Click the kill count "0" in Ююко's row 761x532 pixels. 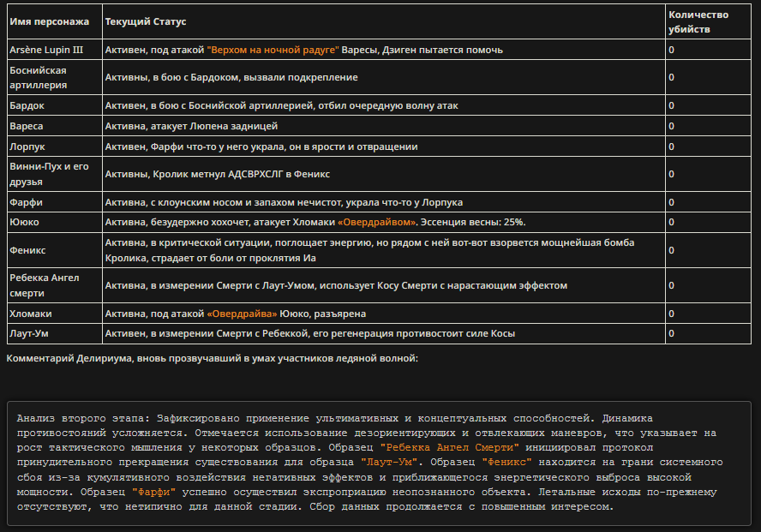coord(671,222)
